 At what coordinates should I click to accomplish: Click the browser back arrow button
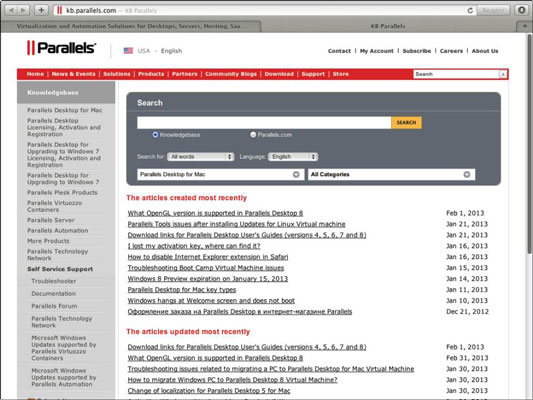pyautogui.click(x=12, y=10)
